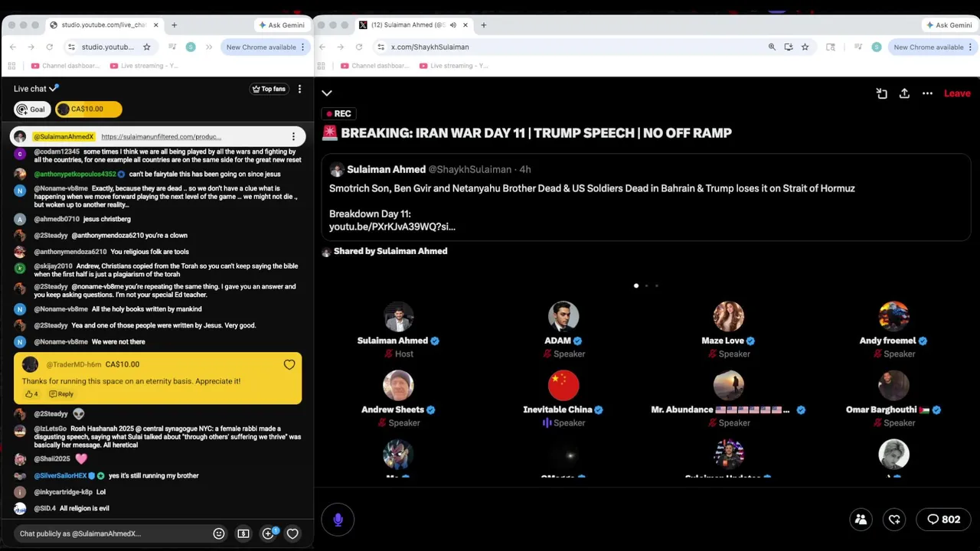The width and height of the screenshot is (980, 551).
Task: Open Andy froemel speaker avatar
Action: (x=893, y=317)
